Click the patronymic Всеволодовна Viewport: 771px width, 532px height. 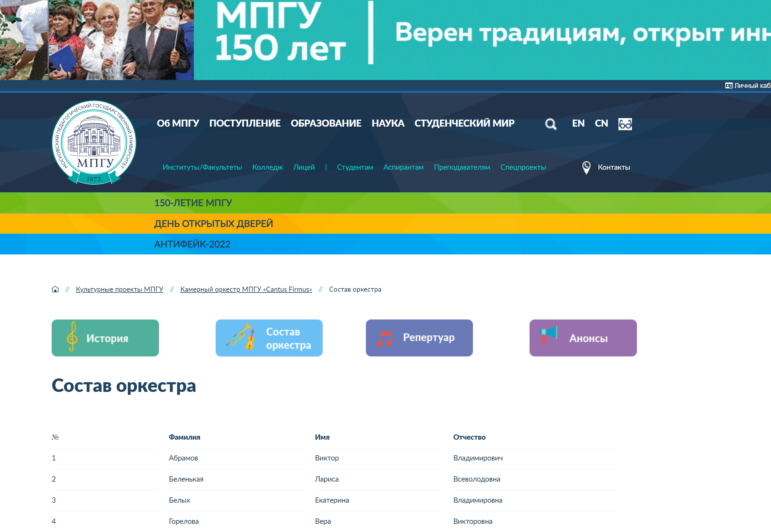coord(476,479)
